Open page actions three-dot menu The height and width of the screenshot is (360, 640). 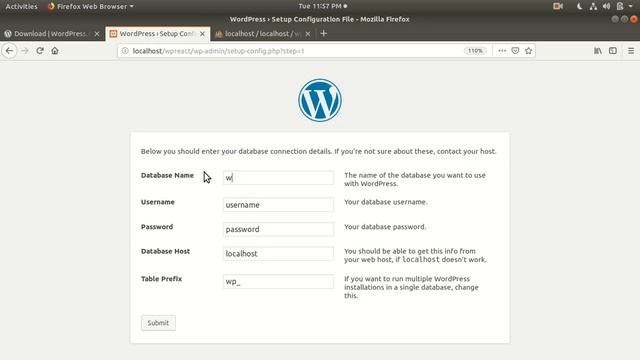point(502,51)
